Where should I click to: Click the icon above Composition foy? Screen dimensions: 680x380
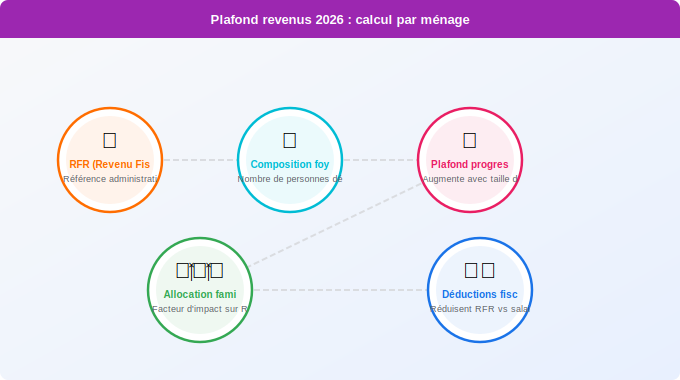coord(290,141)
